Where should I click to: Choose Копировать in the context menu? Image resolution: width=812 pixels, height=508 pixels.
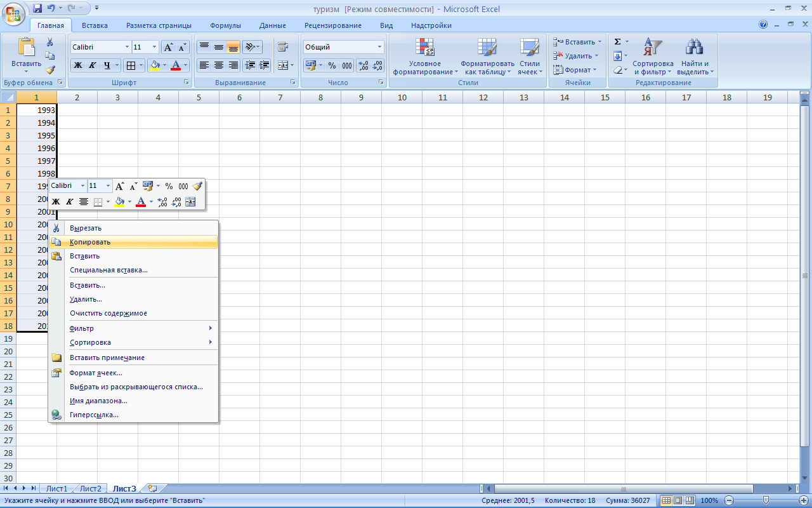(x=133, y=242)
